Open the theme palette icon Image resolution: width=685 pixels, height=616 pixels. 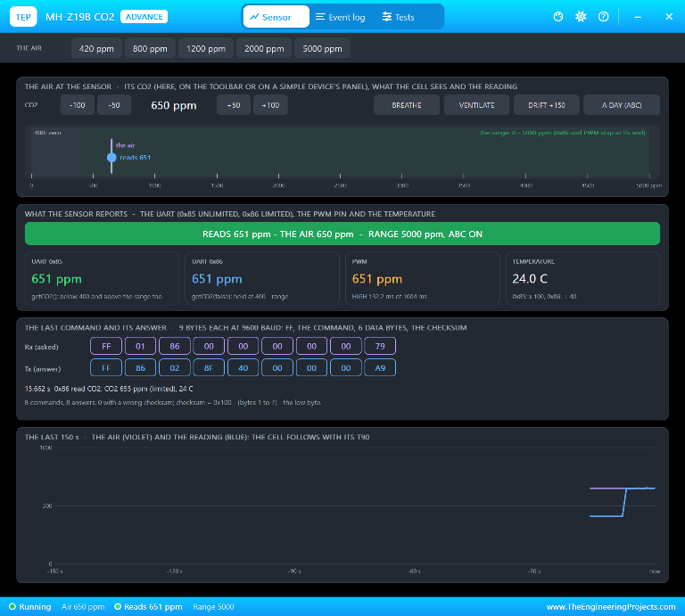point(557,17)
